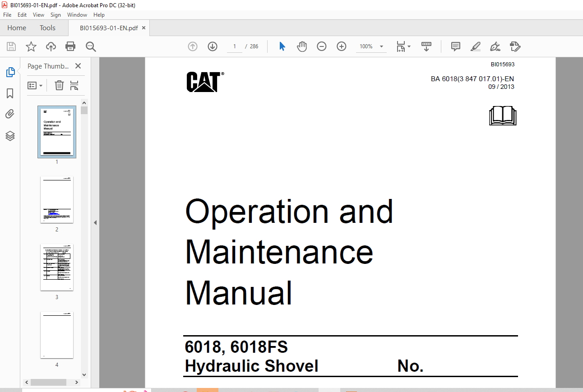Activate the Selection arrow tool
583x392 pixels.
tap(282, 46)
